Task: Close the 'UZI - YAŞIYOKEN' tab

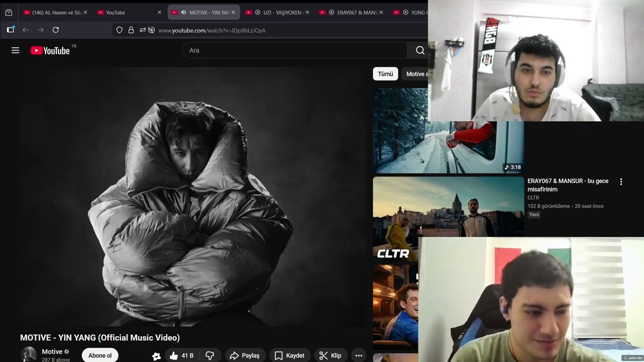Action: point(307,13)
